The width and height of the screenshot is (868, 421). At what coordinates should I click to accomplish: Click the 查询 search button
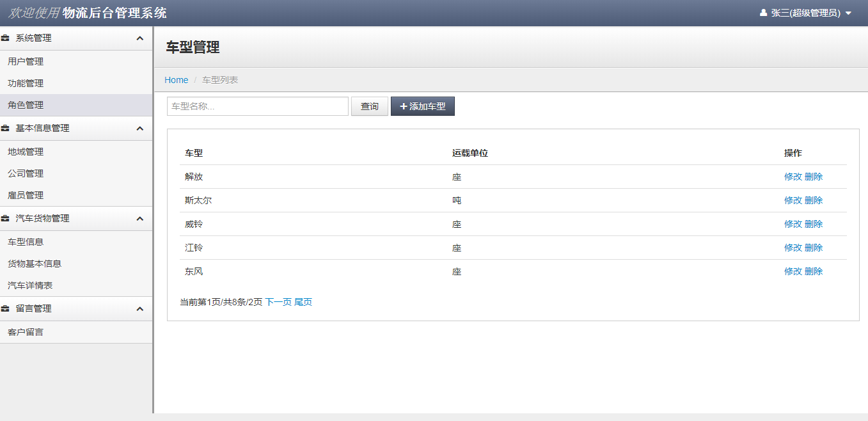(x=370, y=106)
